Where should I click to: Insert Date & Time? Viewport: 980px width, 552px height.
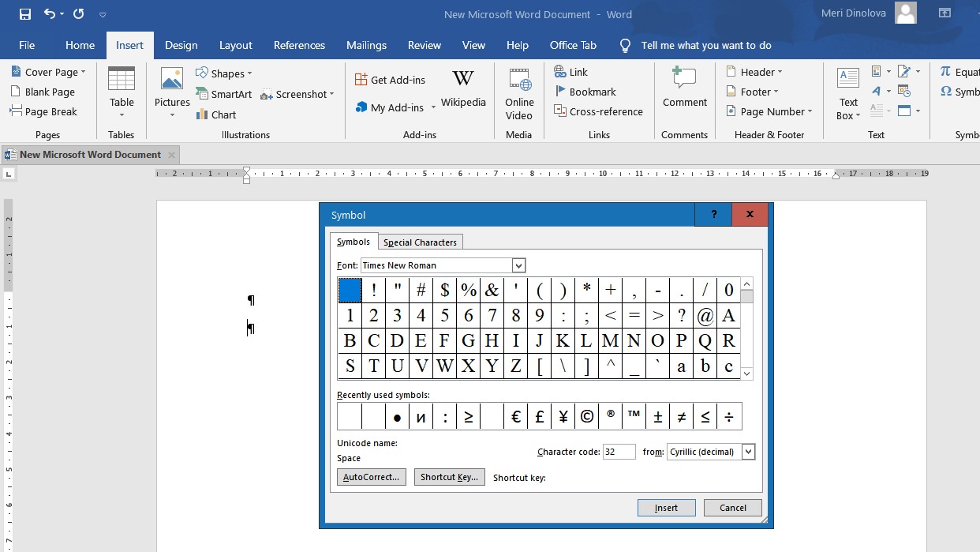(903, 91)
